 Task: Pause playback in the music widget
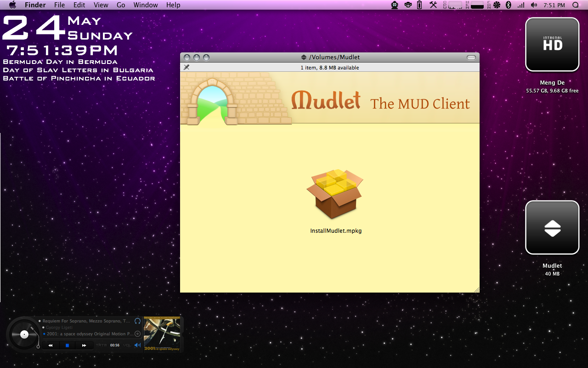[x=67, y=345]
